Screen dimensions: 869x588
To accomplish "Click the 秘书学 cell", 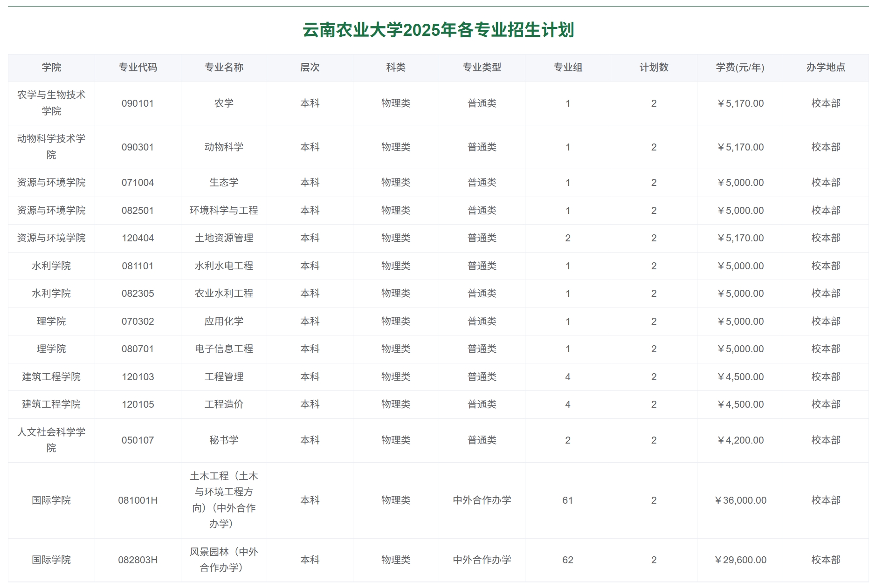I will point(224,440).
